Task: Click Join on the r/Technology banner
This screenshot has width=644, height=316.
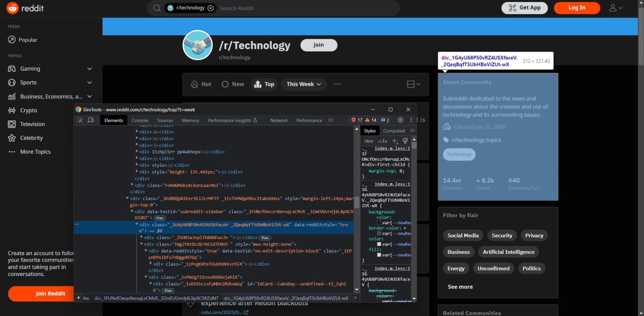Action: (x=319, y=45)
